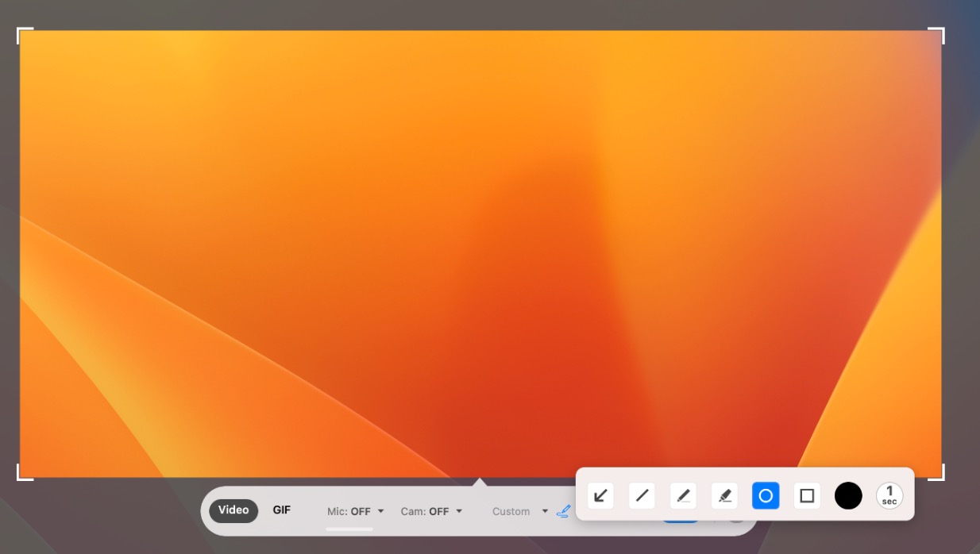Viewport: 980px width, 554px height.
Task: Open the Custom size dropdown
Action: click(x=520, y=512)
